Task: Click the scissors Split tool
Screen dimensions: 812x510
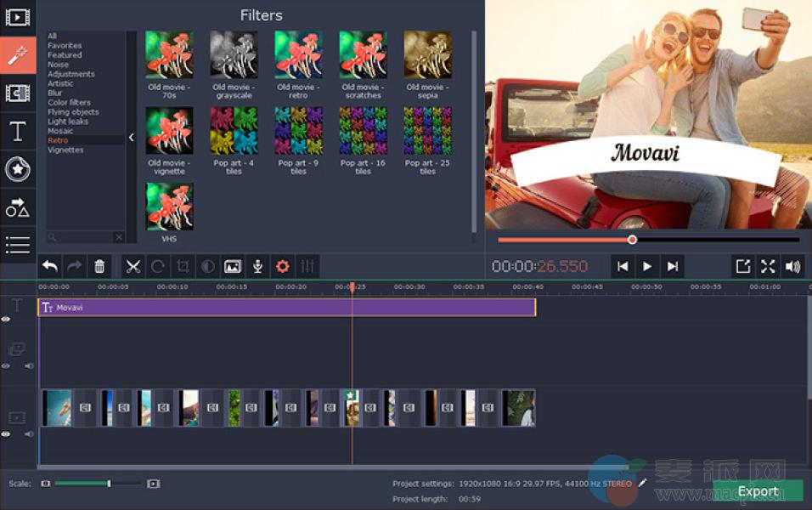Action: tap(133, 266)
